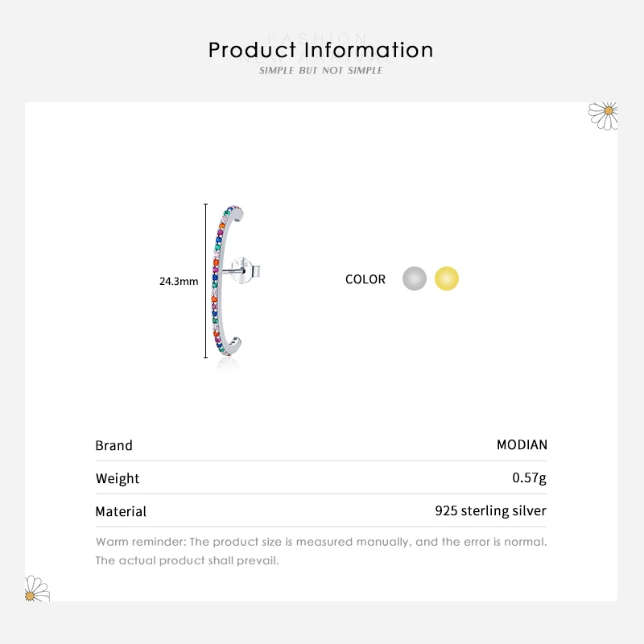Click the "925 sterling silver" value
The height and width of the screenshot is (644, 644).
click(490, 511)
